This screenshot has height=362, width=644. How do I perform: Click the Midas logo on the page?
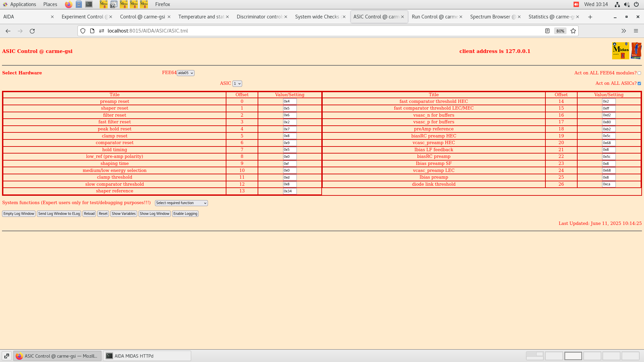(x=621, y=51)
